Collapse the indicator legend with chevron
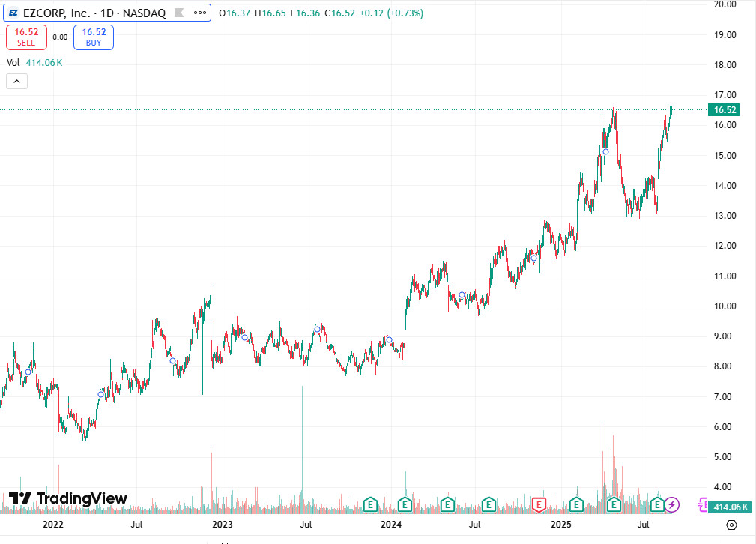The height and width of the screenshot is (544, 756). (17, 82)
